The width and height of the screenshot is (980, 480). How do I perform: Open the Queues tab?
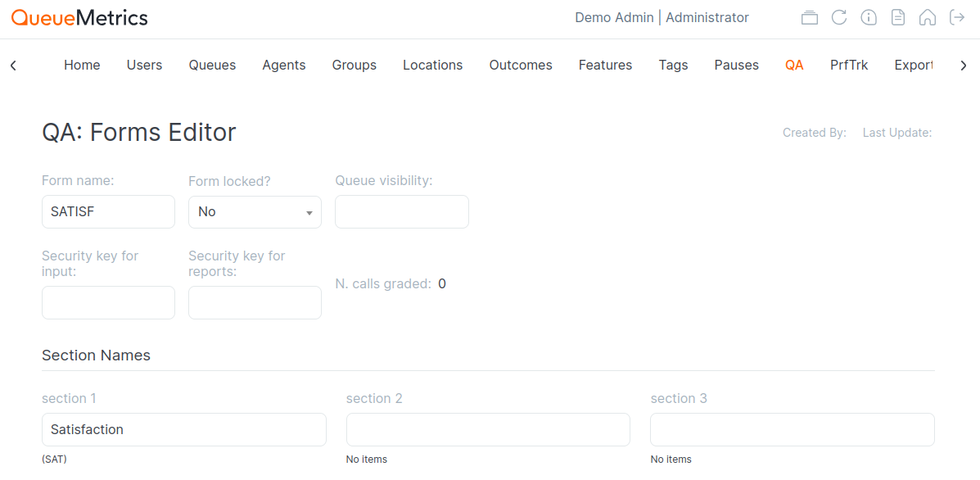212,66
